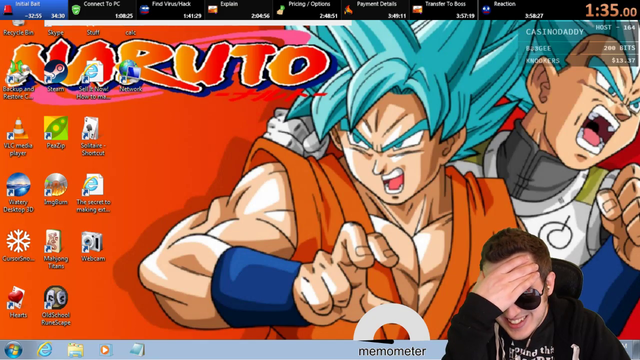This screenshot has width=640, height=360.
Task: Open the Webcam desktop shortcut
Action: point(93,246)
